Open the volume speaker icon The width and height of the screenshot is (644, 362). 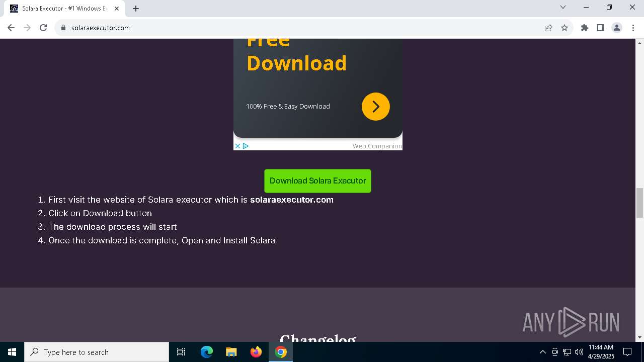point(579,352)
